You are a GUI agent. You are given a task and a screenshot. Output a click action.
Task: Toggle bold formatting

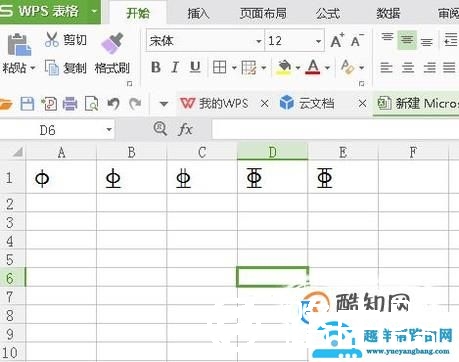pos(156,67)
